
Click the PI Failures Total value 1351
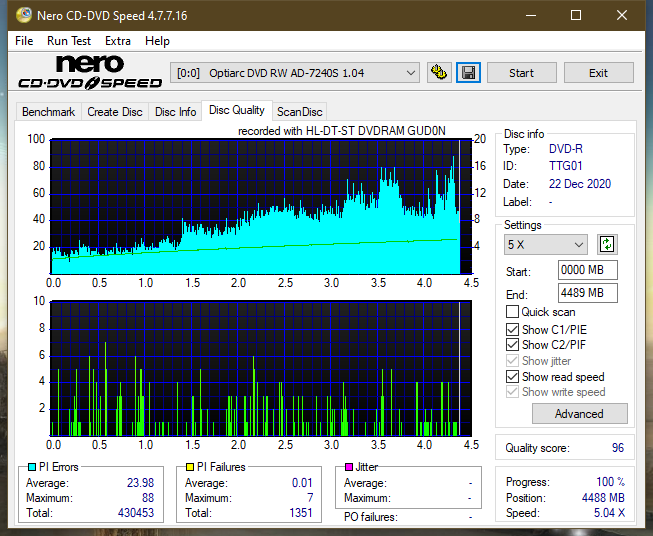301,513
